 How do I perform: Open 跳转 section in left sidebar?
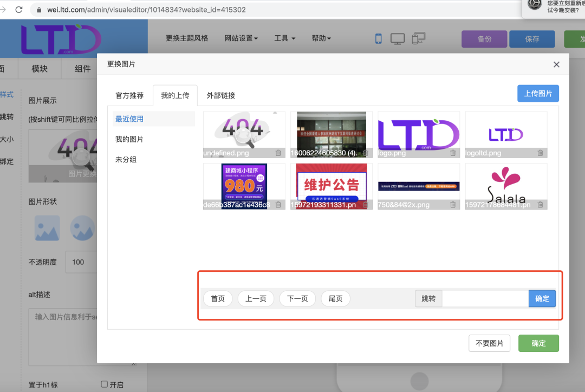[6, 117]
